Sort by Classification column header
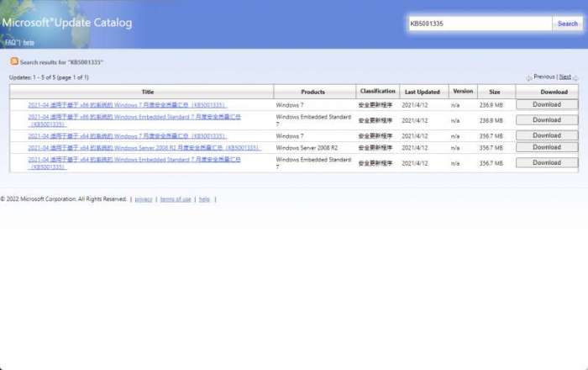Viewport: 588px width, 370px height. tap(378, 91)
